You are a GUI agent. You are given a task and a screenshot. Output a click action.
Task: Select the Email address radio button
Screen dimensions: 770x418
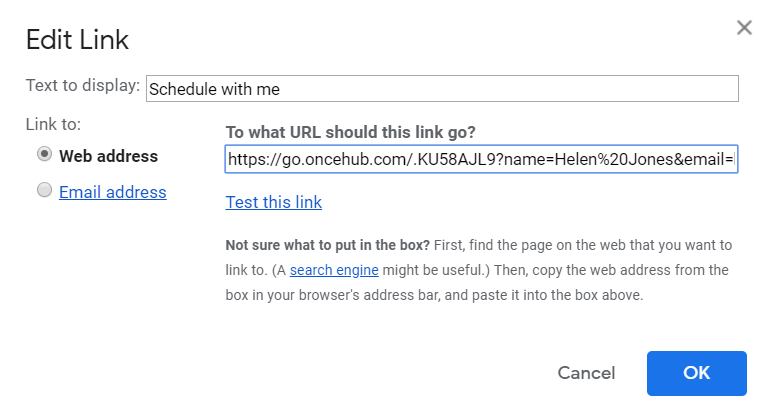coord(44,191)
